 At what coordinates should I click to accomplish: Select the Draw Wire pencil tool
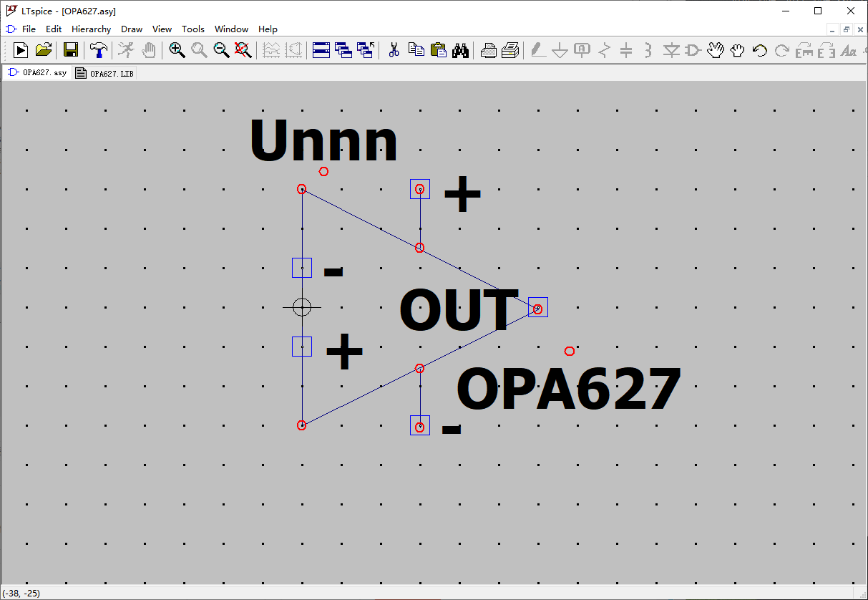pyautogui.click(x=538, y=50)
